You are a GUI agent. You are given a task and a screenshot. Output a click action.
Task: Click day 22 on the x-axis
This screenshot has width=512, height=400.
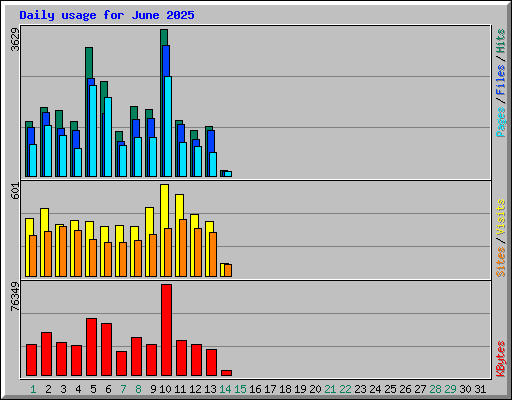click(x=345, y=389)
